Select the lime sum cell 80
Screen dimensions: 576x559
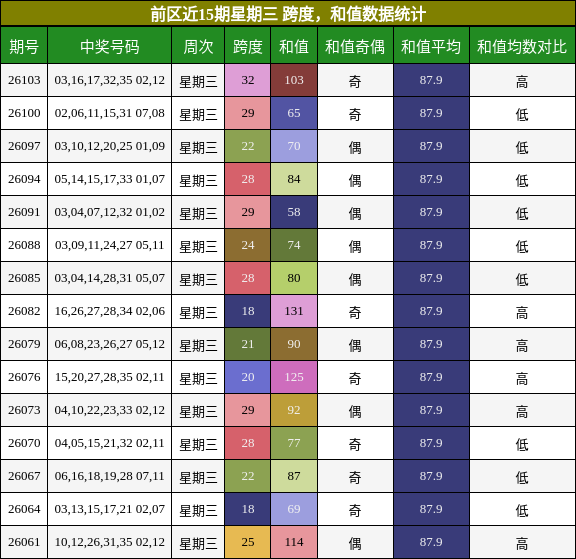pos(294,278)
